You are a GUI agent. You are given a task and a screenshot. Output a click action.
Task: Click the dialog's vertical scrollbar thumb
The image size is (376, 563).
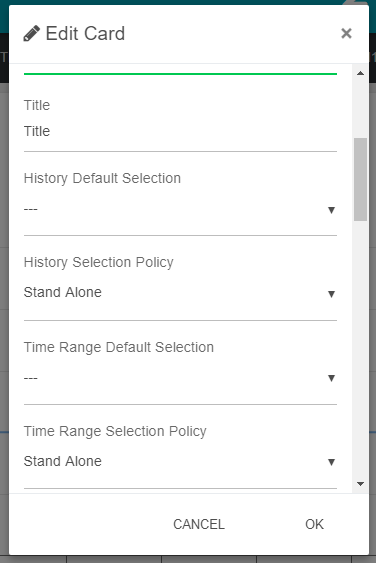pyautogui.click(x=361, y=179)
